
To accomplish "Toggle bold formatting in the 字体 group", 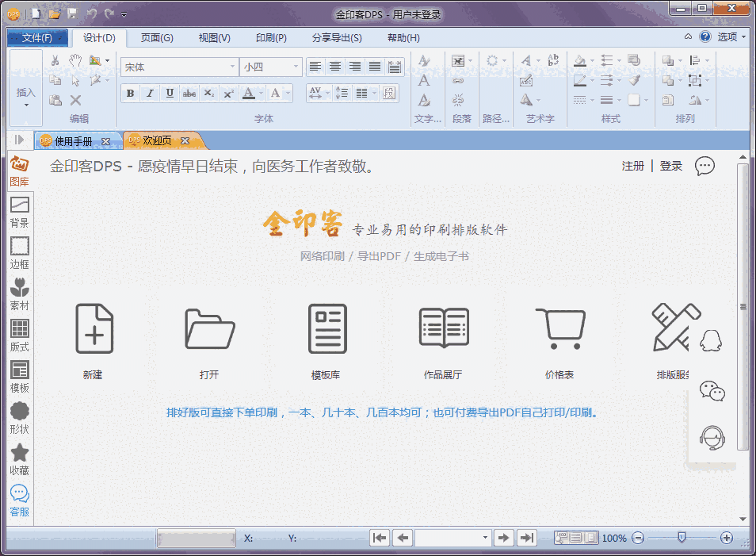I will click(129, 93).
